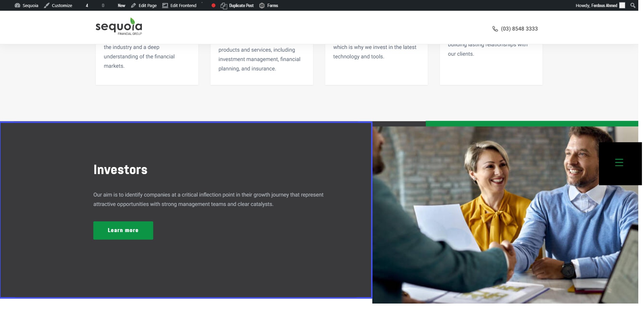Viewport: 644px width, 325px height.
Task: Click the Edit Page pencil icon
Action: click(133, 5)
